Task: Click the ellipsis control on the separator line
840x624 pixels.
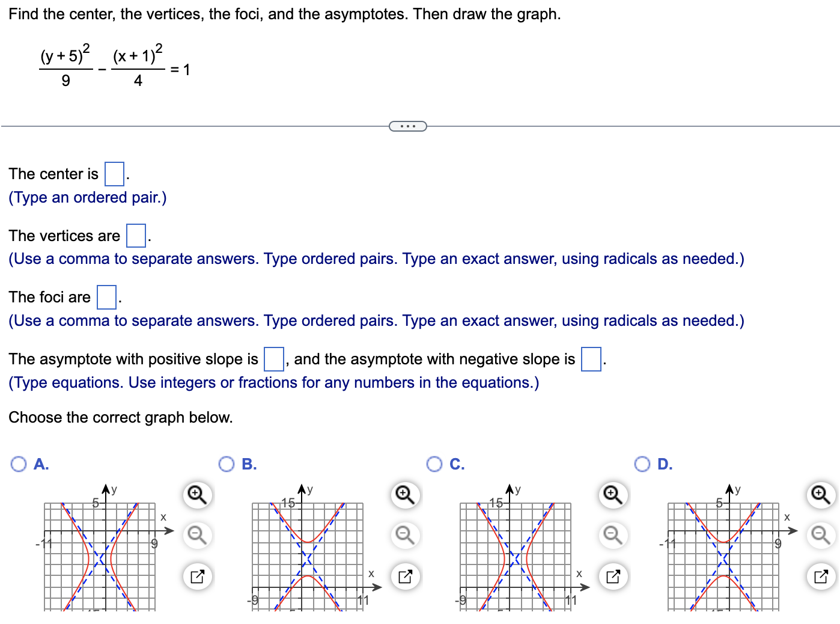Action: pyautogui.click(x=408, y=126)
